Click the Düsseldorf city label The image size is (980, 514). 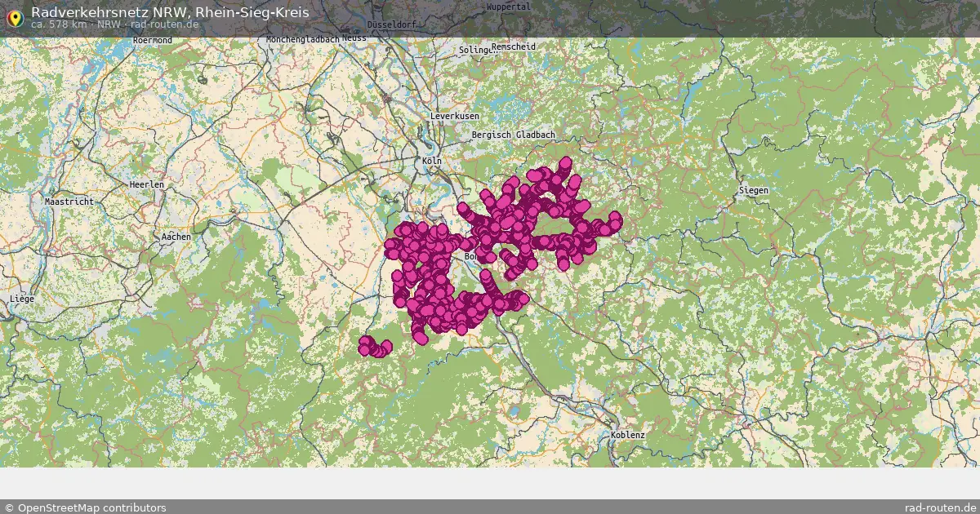tap(392, 25)
